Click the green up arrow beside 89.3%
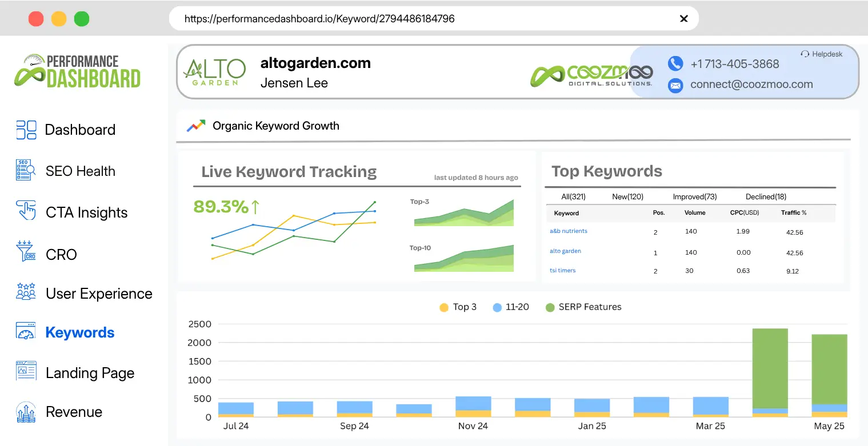Viewport: 868px width, 446px height. coord(255,207)
